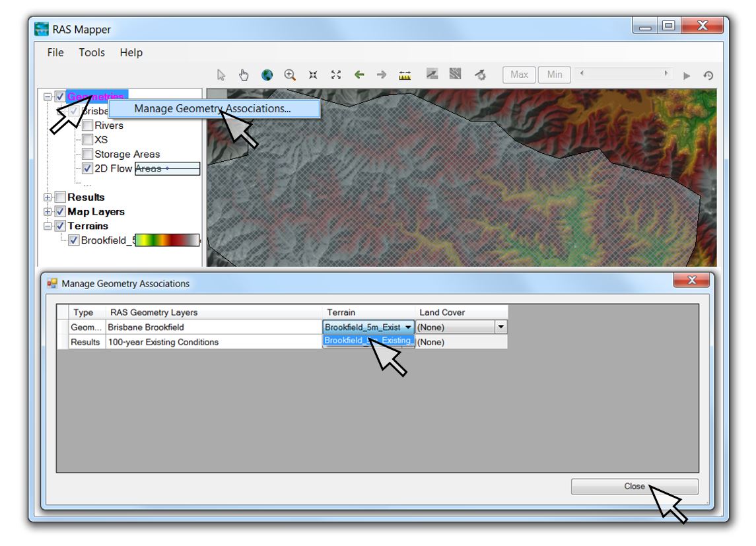The width and height of the screenshot is (756, 546).
Task: Click the Results type cell in table
Action: click(x=86, y=342)
